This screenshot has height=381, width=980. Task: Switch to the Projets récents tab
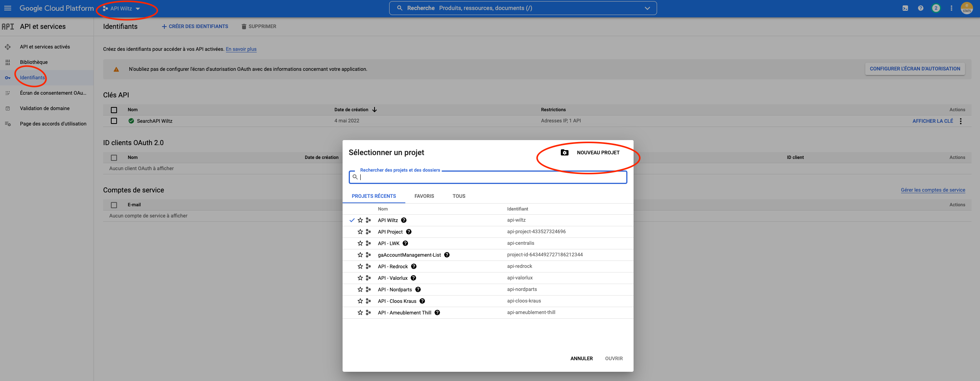click(374, 196)
